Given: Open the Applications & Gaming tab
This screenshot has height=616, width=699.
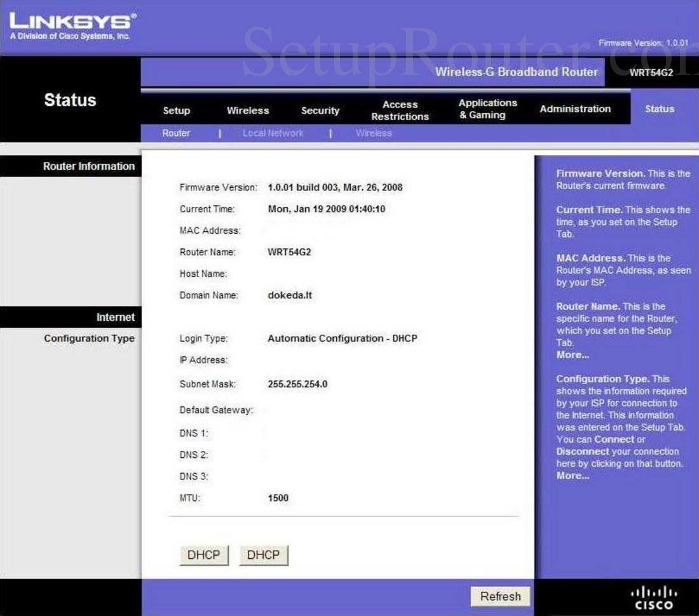Looking at the screenshot, I should point(487,108).
